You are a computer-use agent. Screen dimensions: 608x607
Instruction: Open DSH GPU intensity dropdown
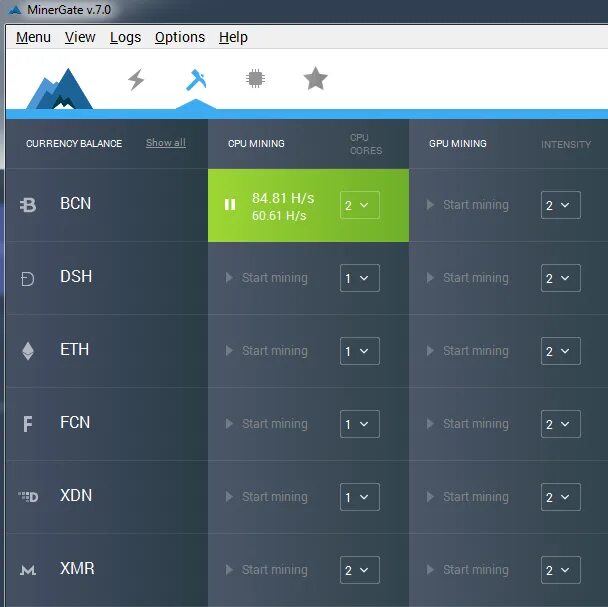click(x=561, y=278)
